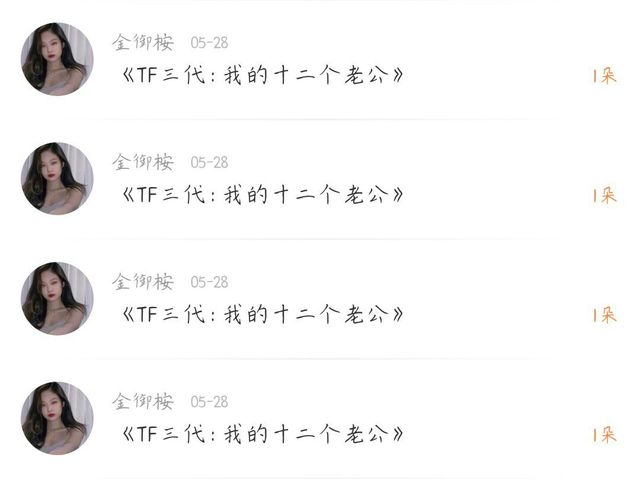
Task: Click username 金御桉 on the first comment
Action: click(x=143, y=42)
